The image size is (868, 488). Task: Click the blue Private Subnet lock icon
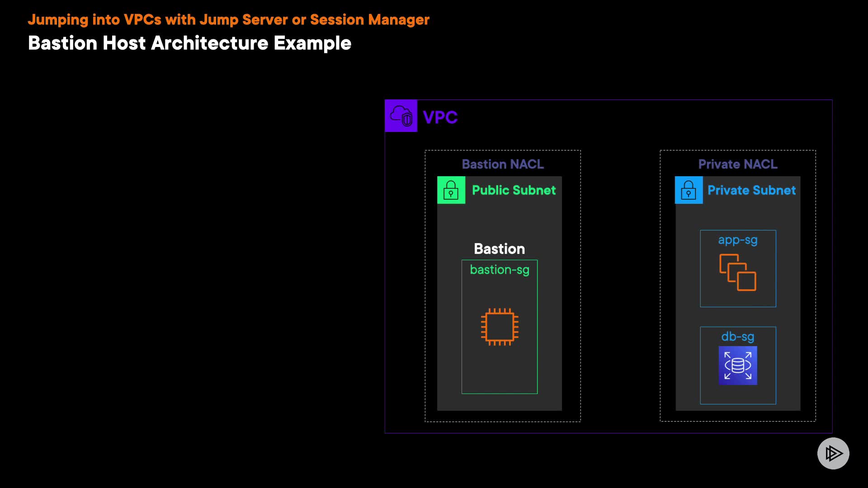pos(689,190)
